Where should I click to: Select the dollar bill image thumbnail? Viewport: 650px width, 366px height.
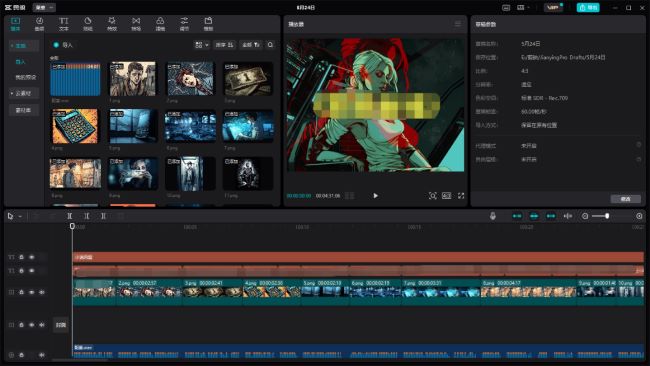click(248, 79)
